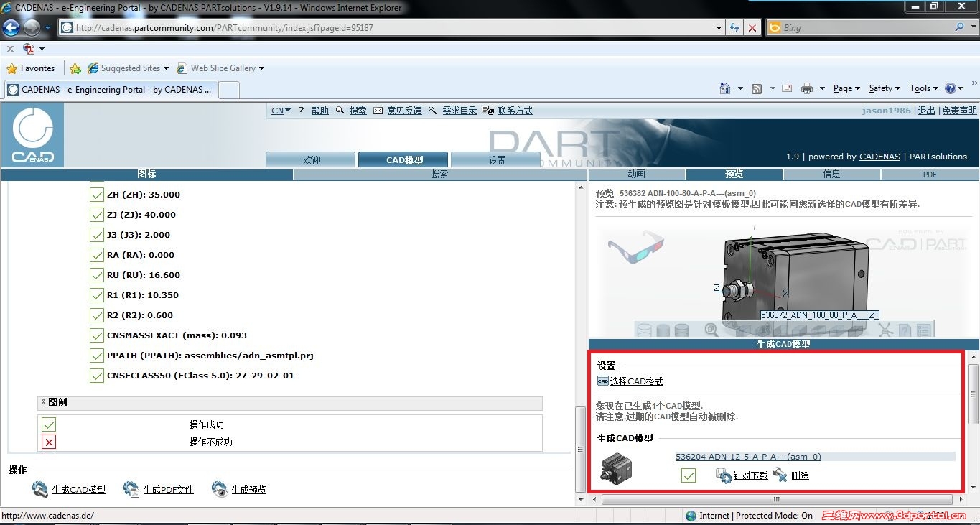Open the Tools menu
This screenshot has height=525, width=980.
tap(924, 88)
